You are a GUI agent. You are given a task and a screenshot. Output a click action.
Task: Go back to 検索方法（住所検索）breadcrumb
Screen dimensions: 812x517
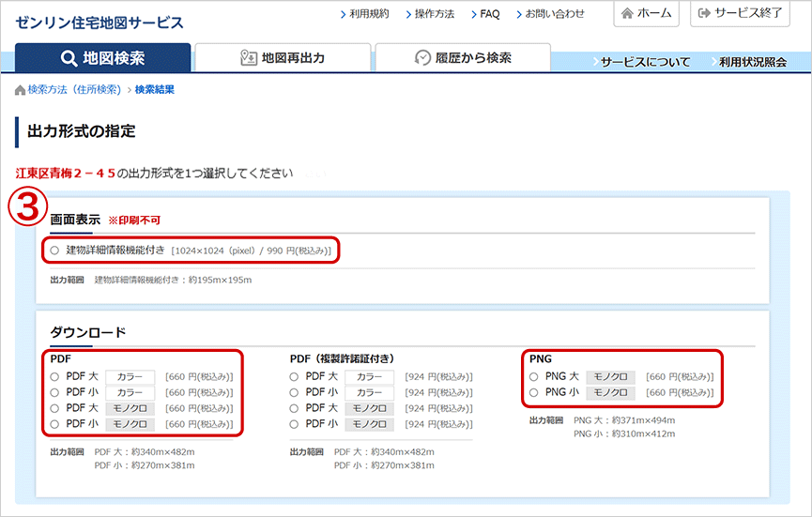[x=74, y=90]
